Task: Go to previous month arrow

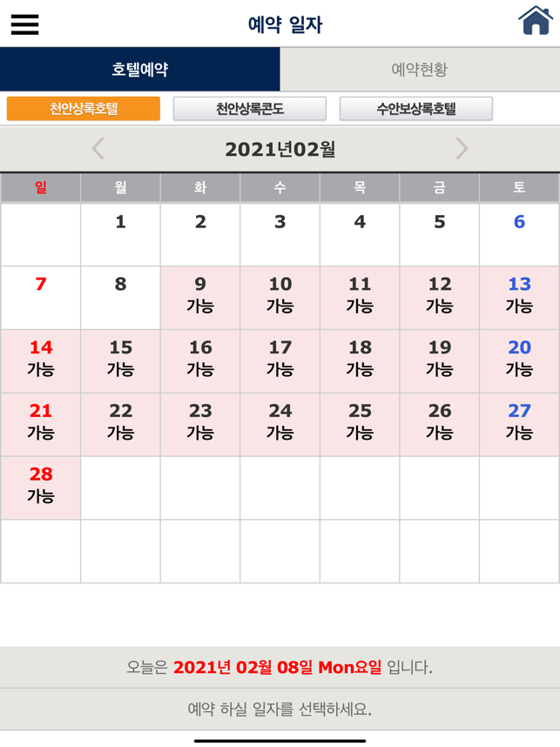Action: 98,149
